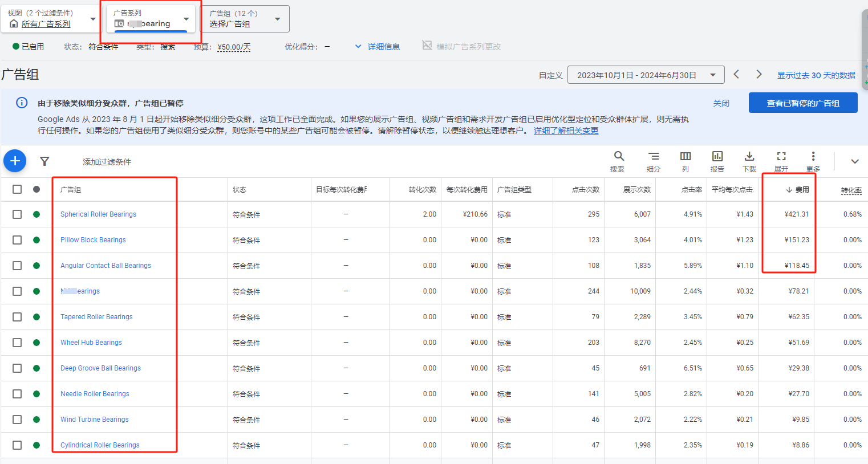Sort by the 费用 column header
This screenshot has height=464, width=868.
[x=797, y=190]
